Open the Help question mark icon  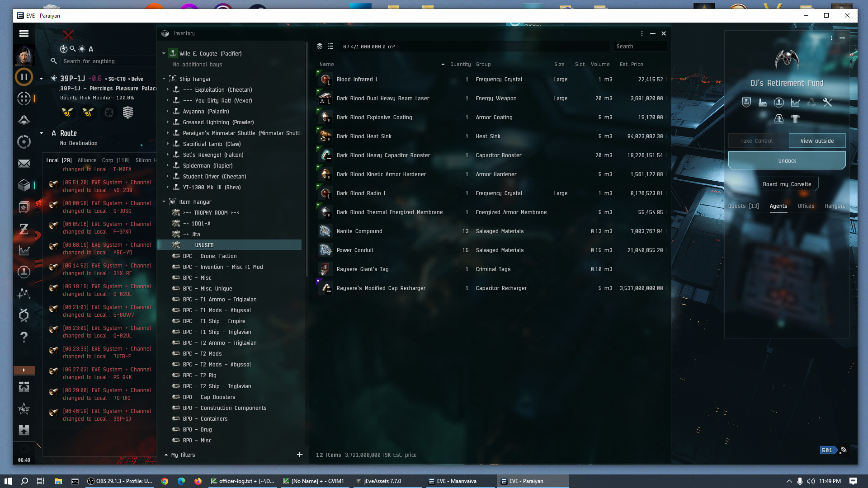(x=24, y=337)
